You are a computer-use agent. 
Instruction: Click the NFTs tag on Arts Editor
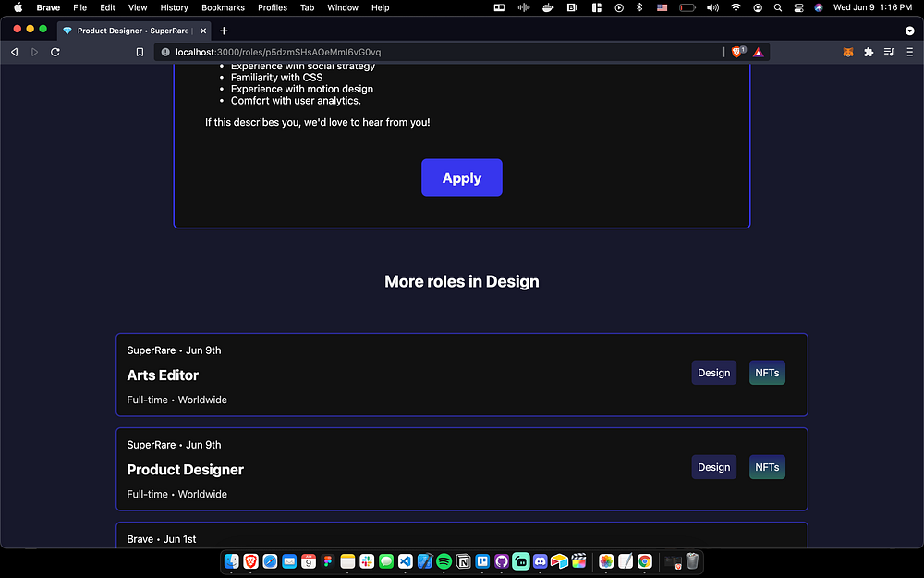767,373
